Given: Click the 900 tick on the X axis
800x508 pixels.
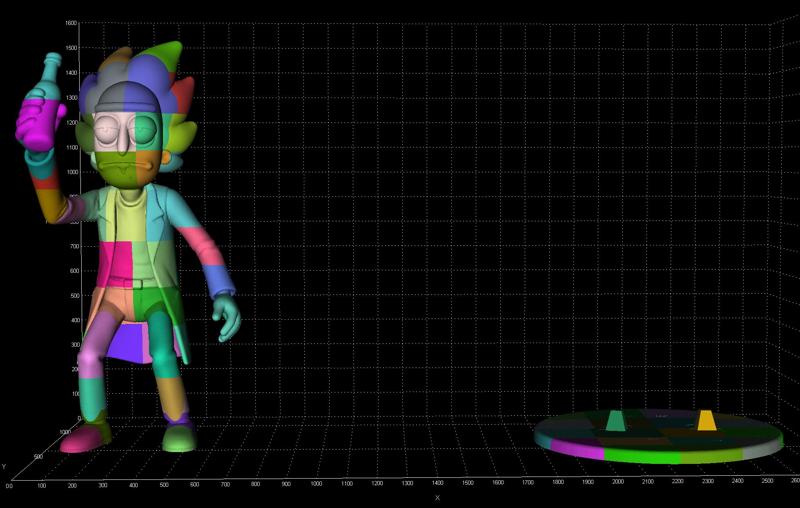Looking at the screenshot, I should point(286,484).
